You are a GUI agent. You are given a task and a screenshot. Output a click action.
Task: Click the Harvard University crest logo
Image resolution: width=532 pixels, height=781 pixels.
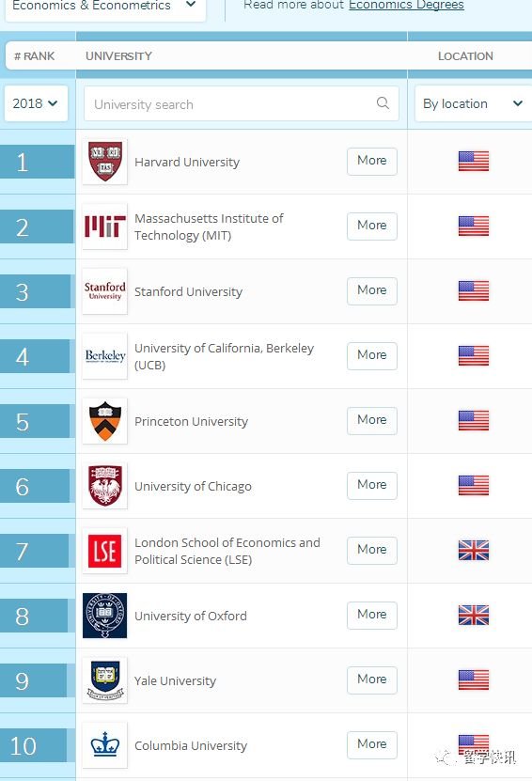(x=104, y=162)
